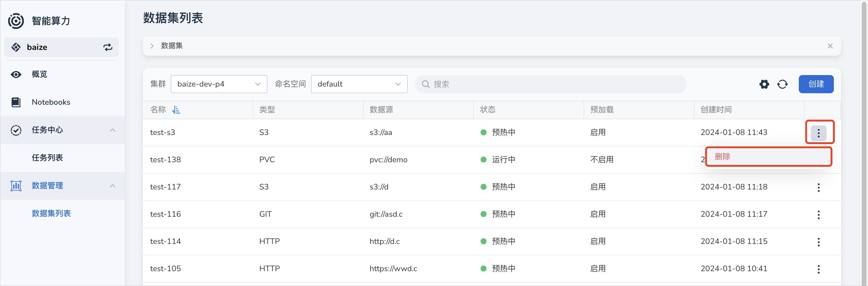This screenshot has width=868, height=286.
Task: Open more actions for test-117
Action: tap(818, 188)
